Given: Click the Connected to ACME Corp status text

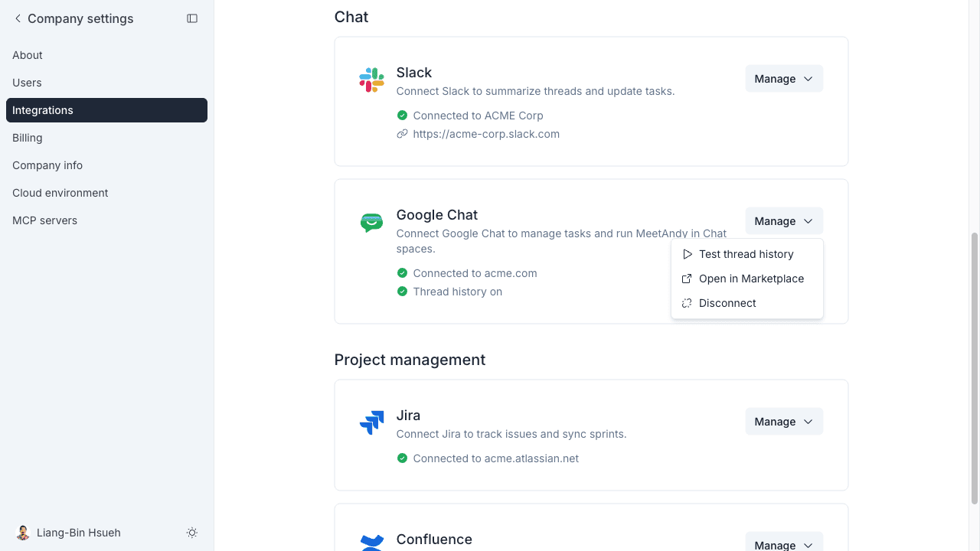Looking at the screenshot, I should pos(478,116).
